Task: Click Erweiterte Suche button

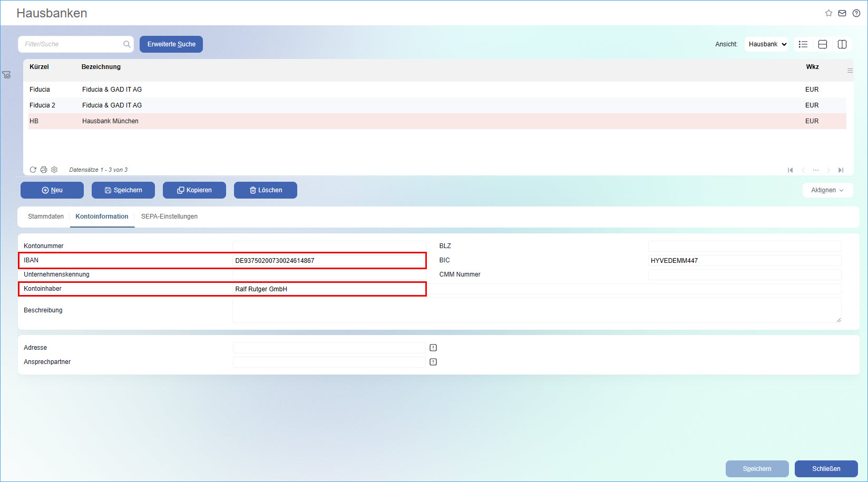Action: (x=171, y=44)
